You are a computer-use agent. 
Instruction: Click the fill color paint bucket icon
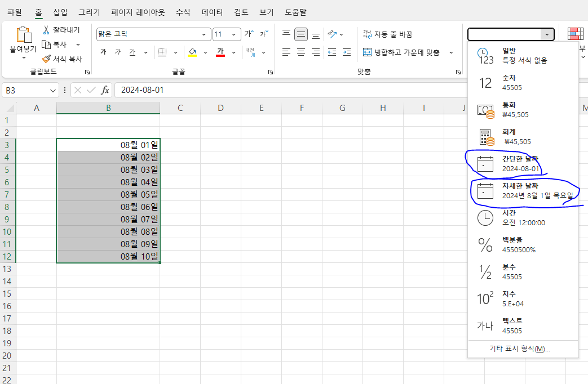coord(192,51)
